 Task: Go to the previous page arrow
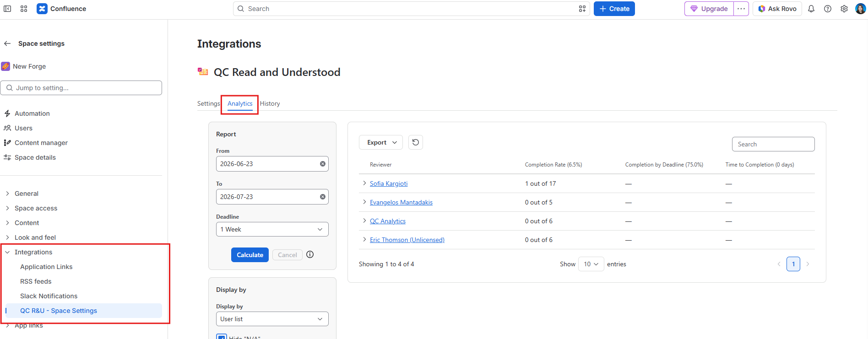coord(779,264)
